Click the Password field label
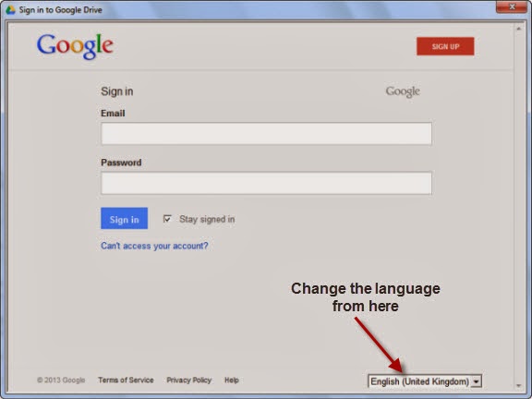This screenshot has height=399, width=532. click(121, 163)
